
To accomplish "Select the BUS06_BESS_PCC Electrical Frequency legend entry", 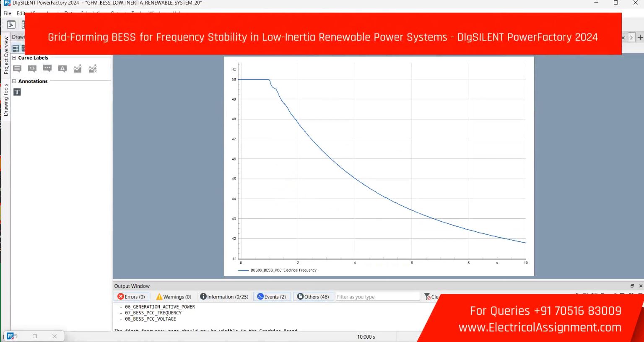I will tap(277, 270).
